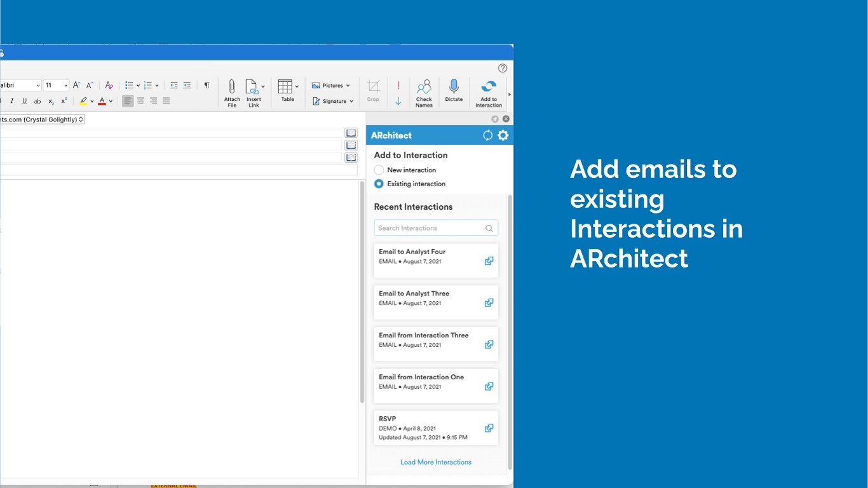868x488 pixels.
Task: Apply italic formatting
Action: [x=11, y=101]
